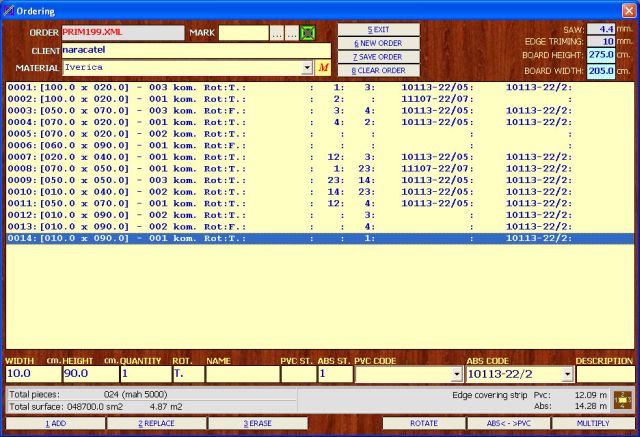Click the BOARD WIDTH field 205.0
The height and width of the screenshot is (437, 640).
[x=601, y=71]
